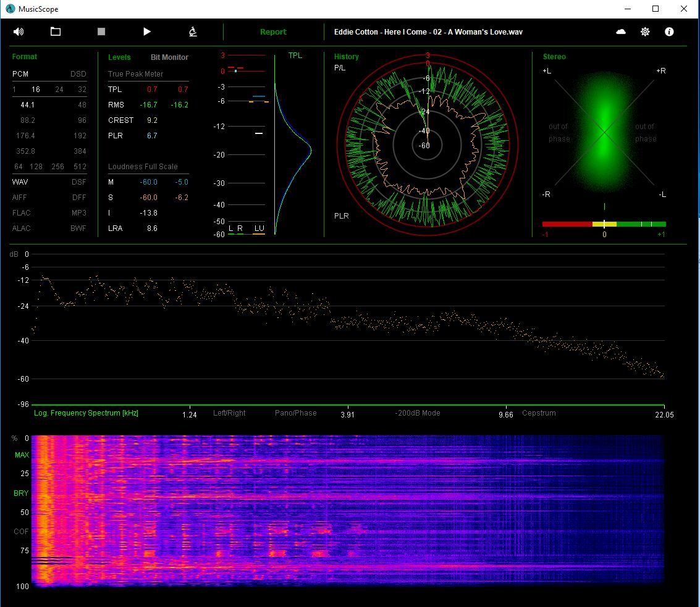Image resolution: width=700 pixels, height=607 pixels.
Task: Switch the spectrum to Cepstrum
Action: pos(539,413)
